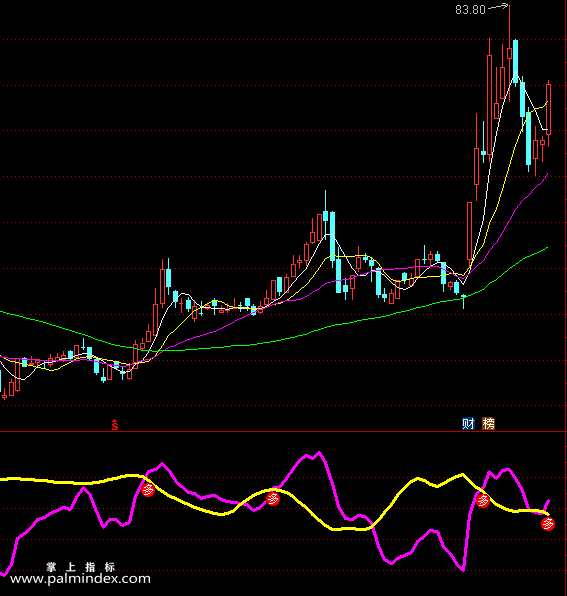
Task: Click the red S marker under the candles
Action: [115, 425]
